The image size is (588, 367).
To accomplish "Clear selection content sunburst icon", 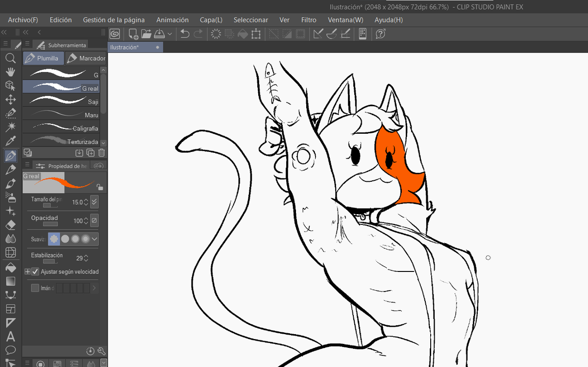I will point(216,34).
